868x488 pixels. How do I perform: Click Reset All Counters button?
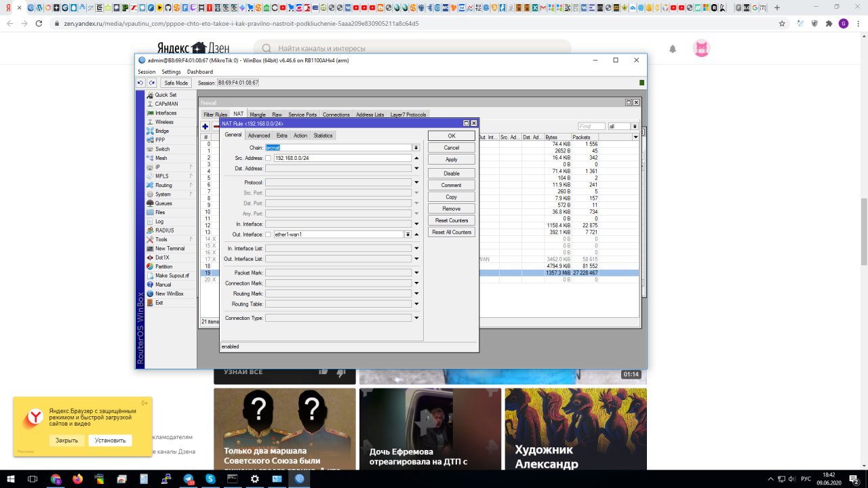[x=452, y=232]
